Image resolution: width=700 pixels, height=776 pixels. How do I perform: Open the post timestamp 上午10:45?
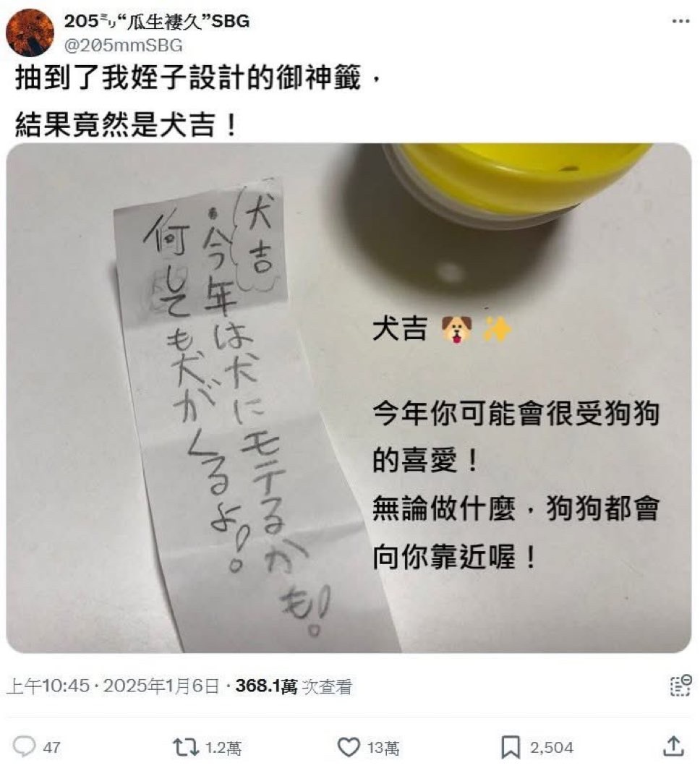point(48,686)
